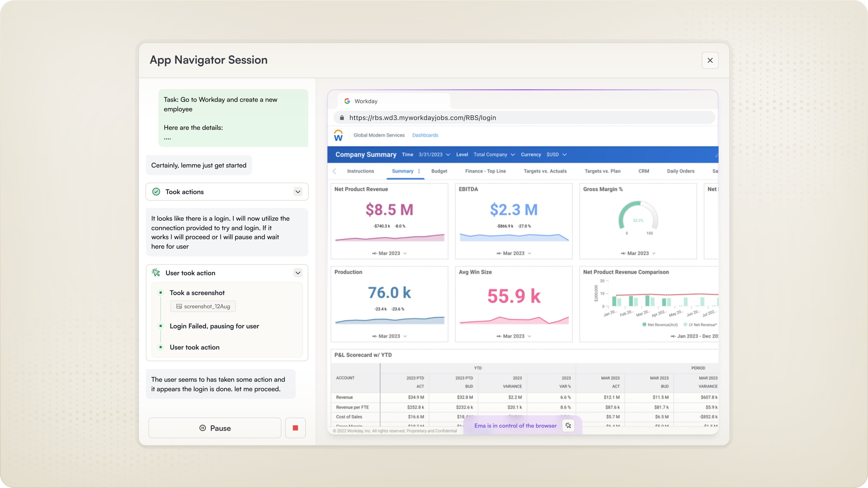
Task: Open Production Mar 2023 period selector
Action: [389, 336]
